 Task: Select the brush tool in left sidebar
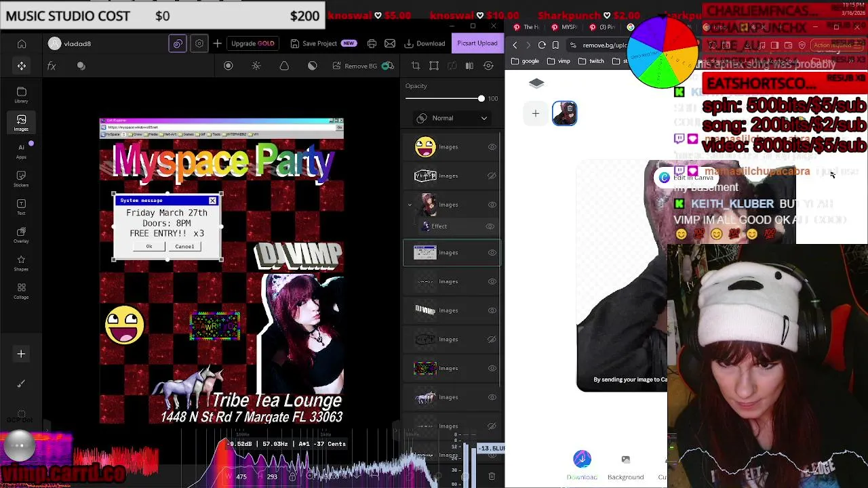[x=21, y=384]
